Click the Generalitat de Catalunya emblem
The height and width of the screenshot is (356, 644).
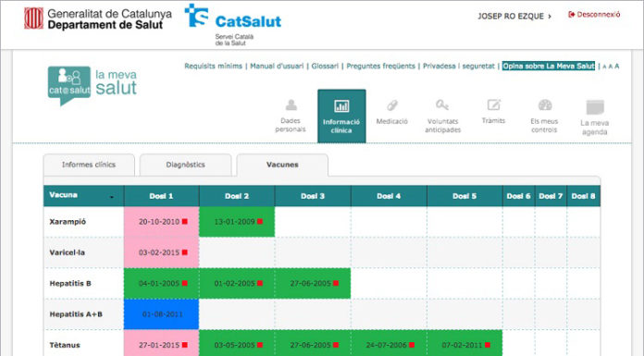pyautogui.click(x=33, y=18)
